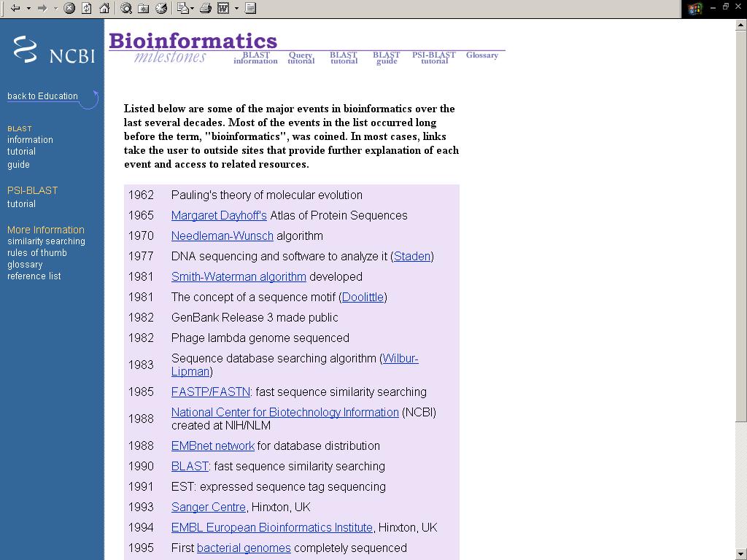Select BLAST information header tab
747x560 pixels.
pyautogui.click(x=256, y=58)
